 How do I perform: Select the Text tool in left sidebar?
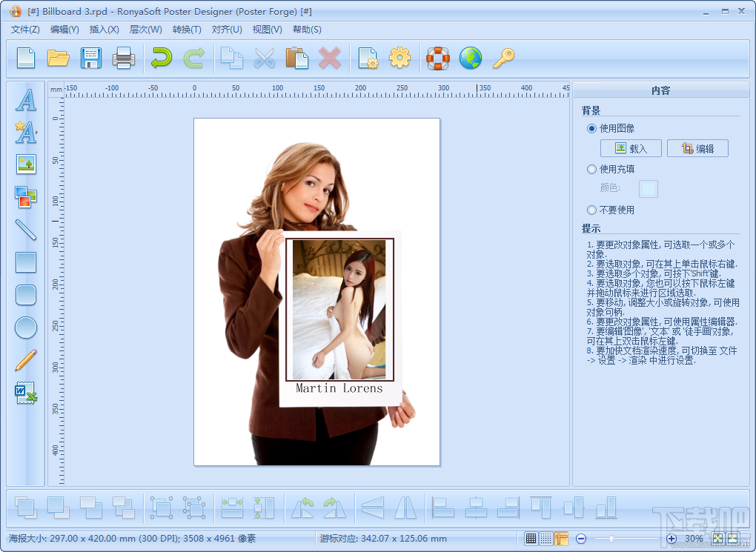click(26, 100)
